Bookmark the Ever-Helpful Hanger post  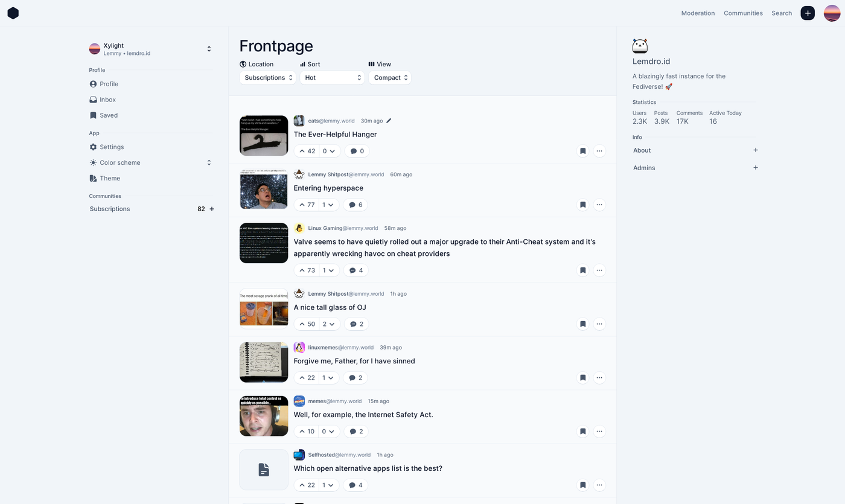click(x=582, y=151)
